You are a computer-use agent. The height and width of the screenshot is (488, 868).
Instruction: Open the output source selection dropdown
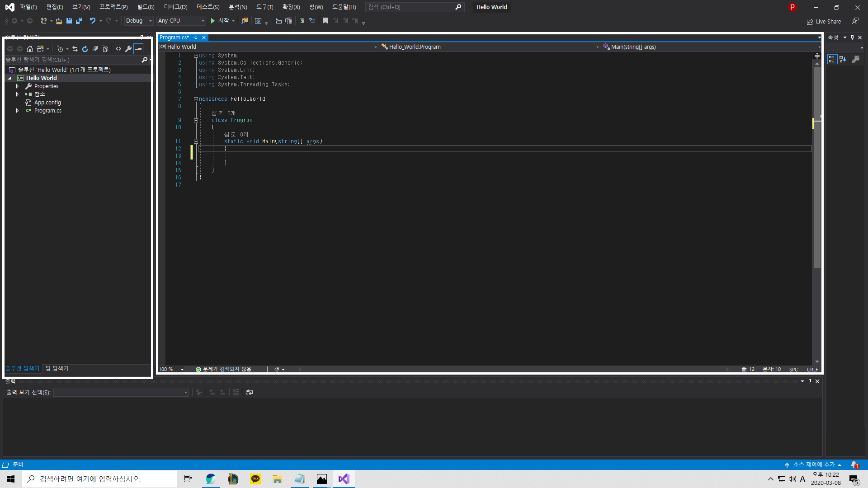[x=121, y=392]
